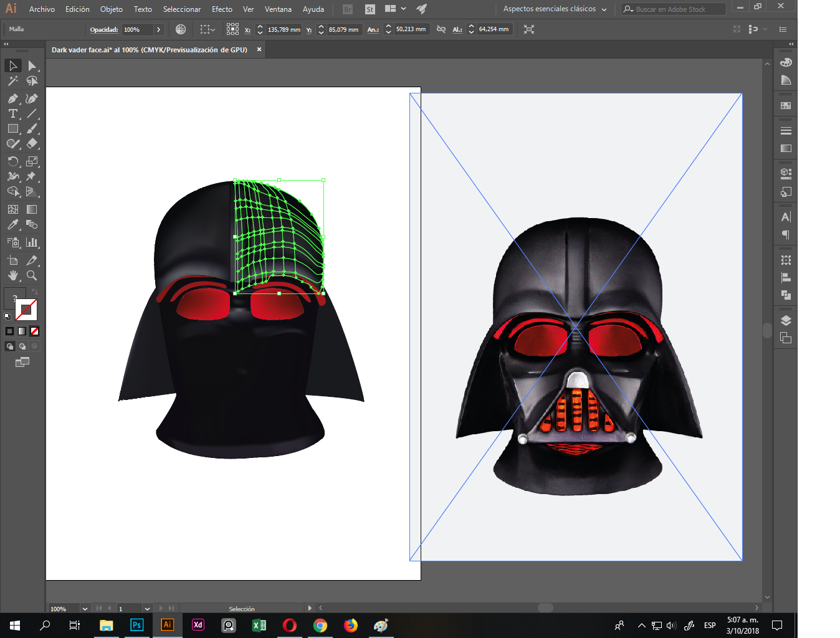The image size is (840, 638).
Task: Select the Rotate tool
Action: [12, 161]
